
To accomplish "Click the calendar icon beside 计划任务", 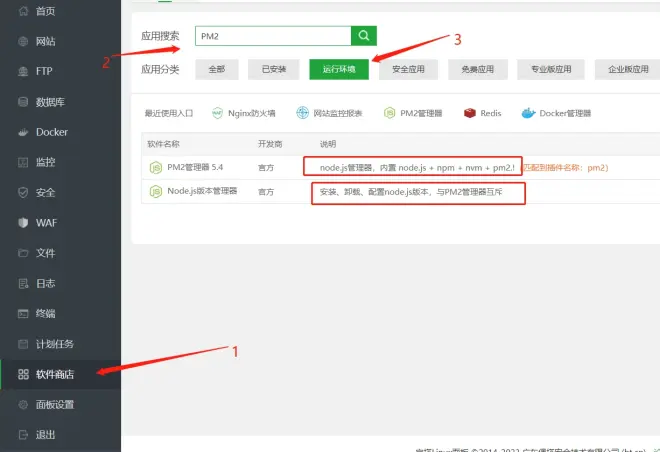I will (x=23, y=344).
